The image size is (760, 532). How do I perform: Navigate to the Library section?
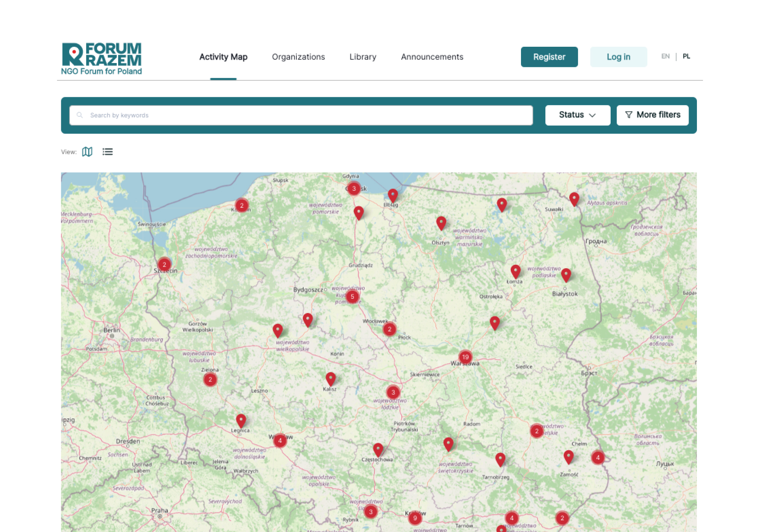point(363,57)
